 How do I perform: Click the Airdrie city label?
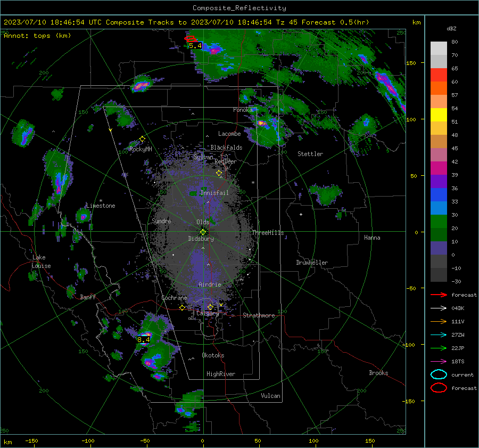pos(210,284)
